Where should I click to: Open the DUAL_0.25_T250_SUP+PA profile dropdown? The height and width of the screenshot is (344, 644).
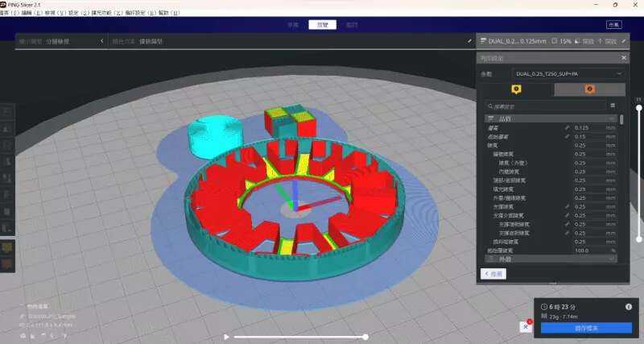[568, 74]
